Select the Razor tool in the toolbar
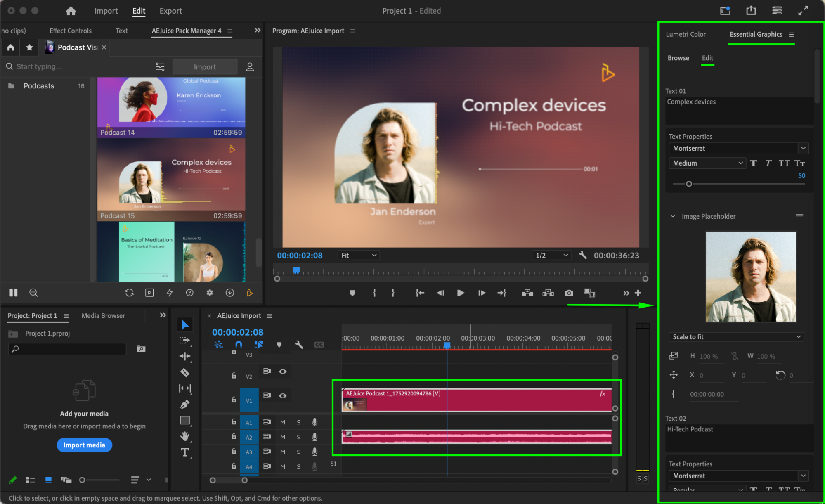The height and width of the screenshot is (504, 825). pos(185,372)
